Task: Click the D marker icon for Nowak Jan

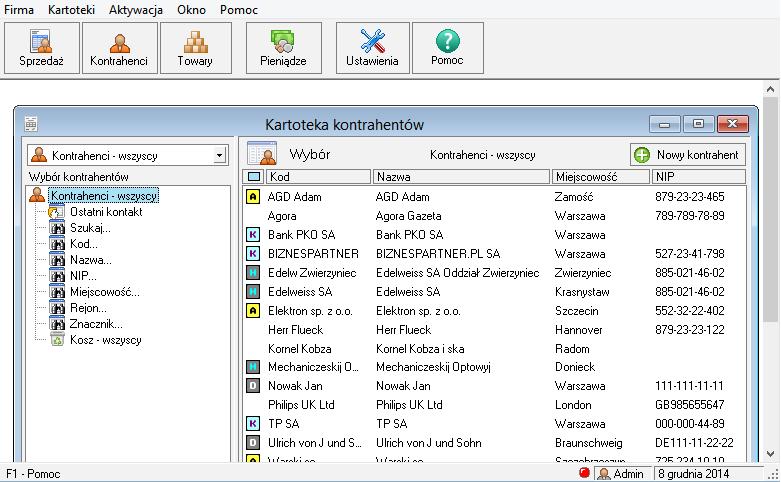Action: [253, 386]
